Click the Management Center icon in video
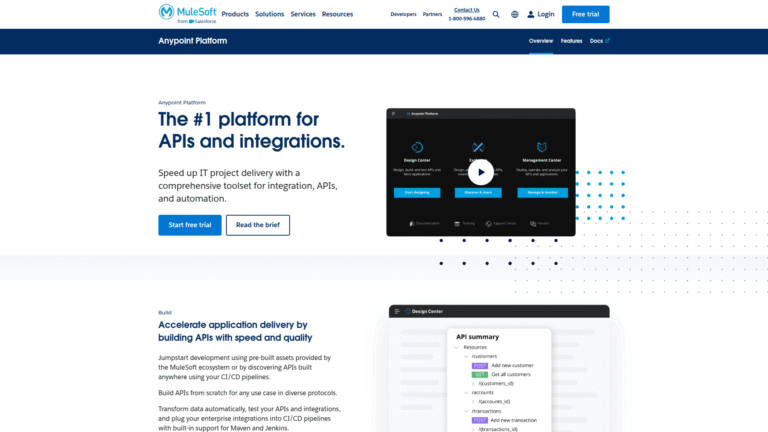The width and height of the screenshot is (768, 432). (541, 147)
